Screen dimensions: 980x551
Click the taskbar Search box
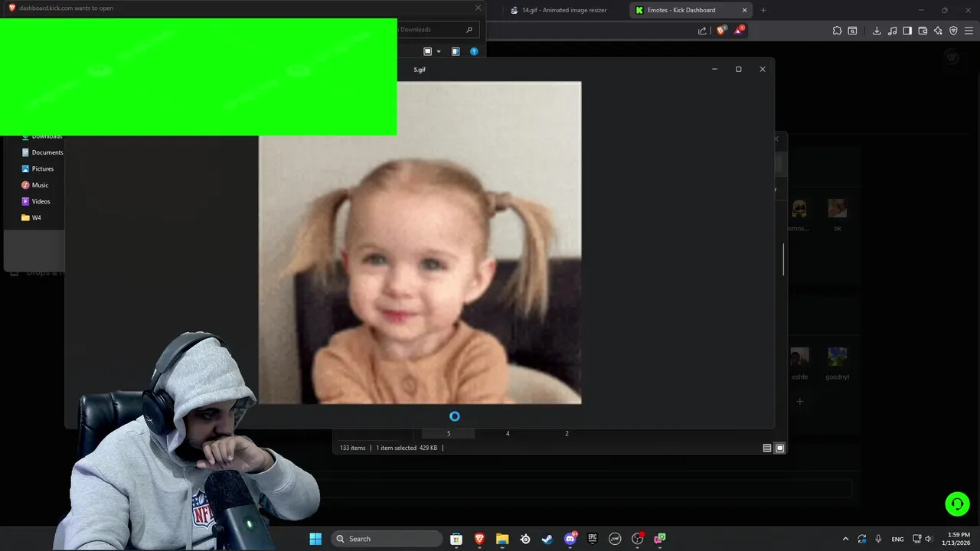point(385,539)
